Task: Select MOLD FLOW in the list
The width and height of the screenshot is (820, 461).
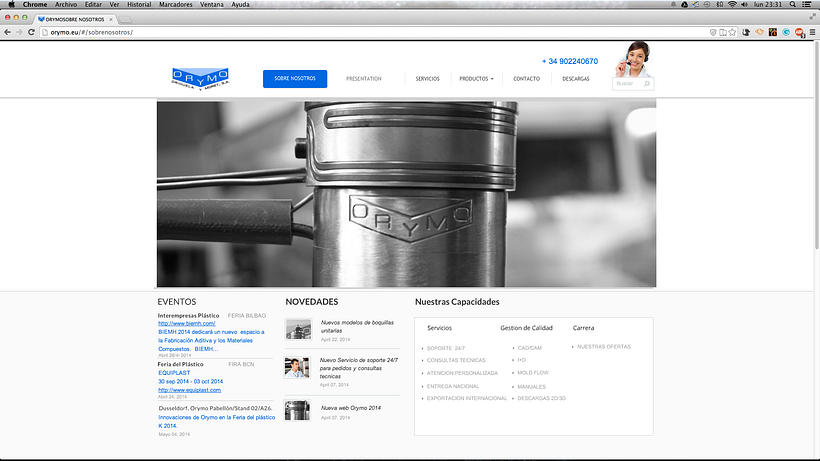Action: (533, 373)
